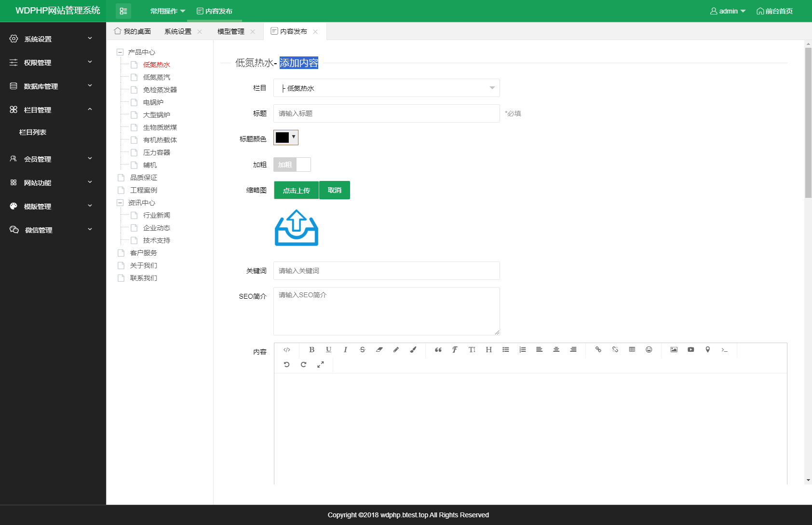812x525 pixels.
Task: Open the 标题颜色 color picker swatch
Action: (x=286, y=138)
